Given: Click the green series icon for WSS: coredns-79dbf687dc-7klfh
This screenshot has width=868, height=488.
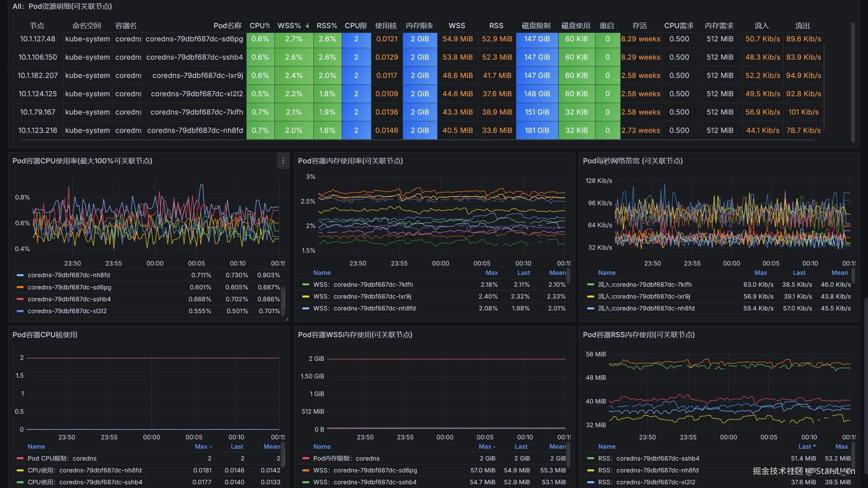Looking at the screenshot, I should 306,285.
